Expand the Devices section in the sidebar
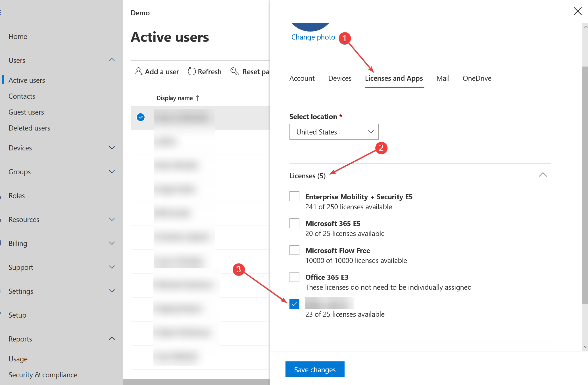The image size is (588, 385). click(112, 148)
